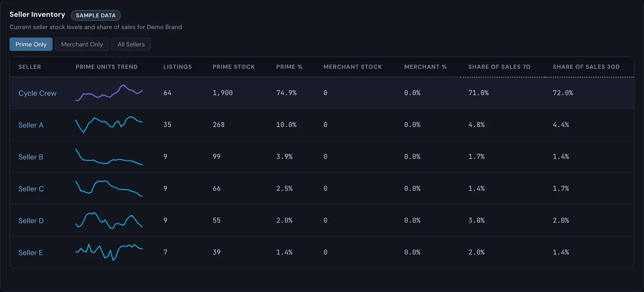Open the Seller B link

click(x=31, y=157)
